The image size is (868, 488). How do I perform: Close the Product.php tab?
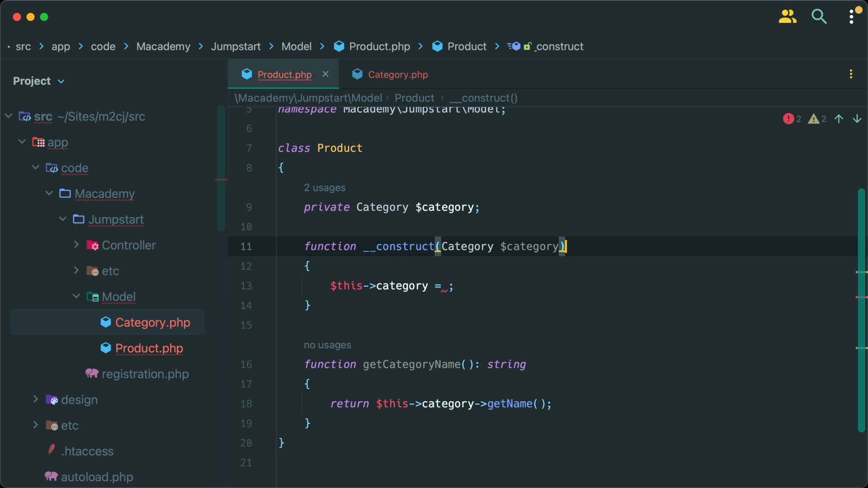[x=325, y=74]
